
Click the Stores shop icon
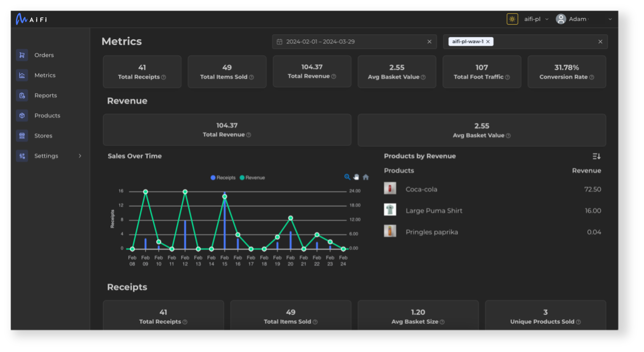coord(22,136)
